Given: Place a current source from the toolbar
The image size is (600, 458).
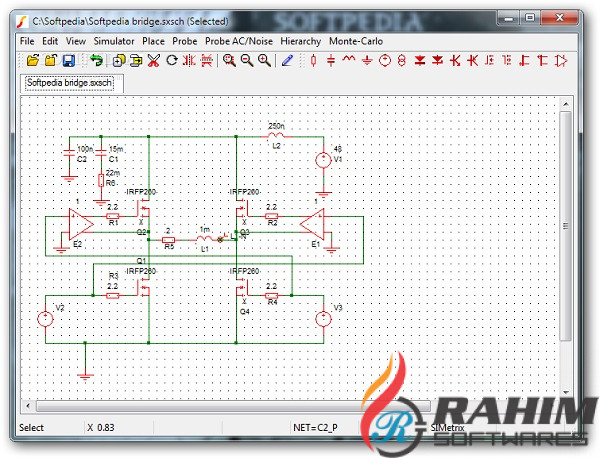Looking at the screenshot, I should click(x=402, y=60).
